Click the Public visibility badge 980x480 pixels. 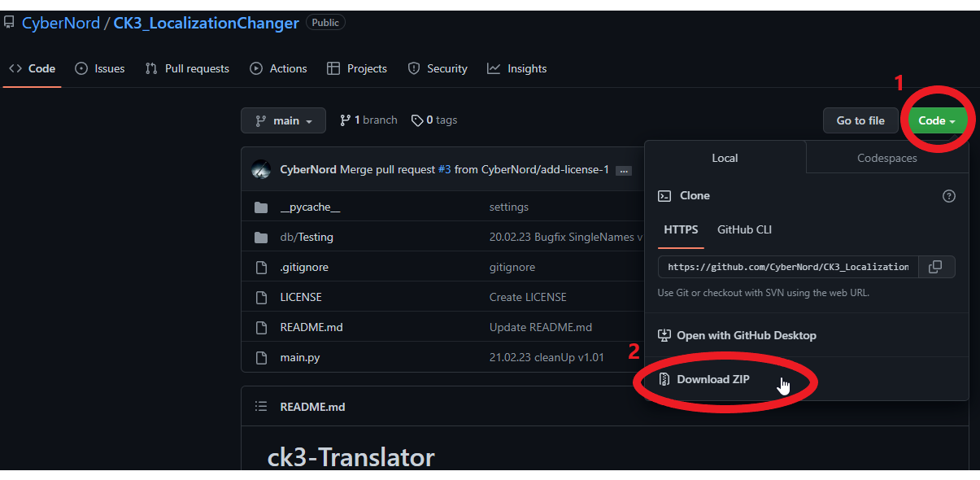pos(325,23)
